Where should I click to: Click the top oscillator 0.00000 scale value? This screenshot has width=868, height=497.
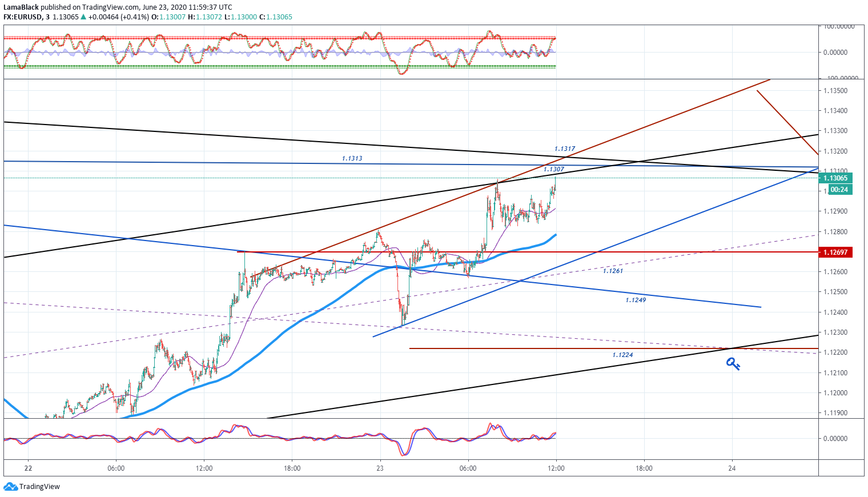835,53
